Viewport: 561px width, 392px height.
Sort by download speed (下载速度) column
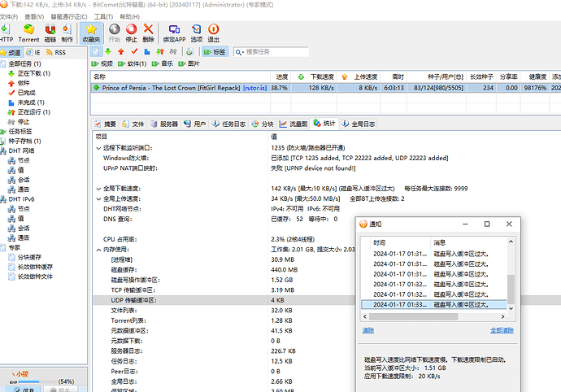pyautogui.click(x=314, y=76)
